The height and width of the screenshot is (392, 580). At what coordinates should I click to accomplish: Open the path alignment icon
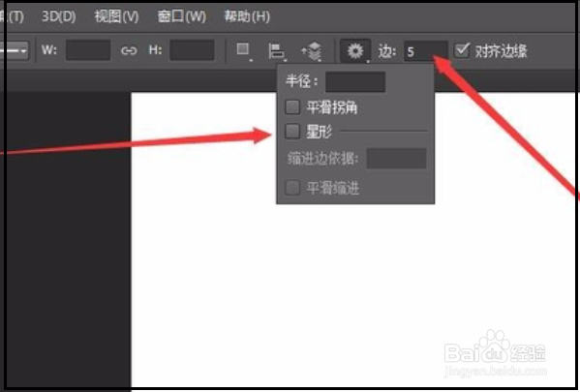[277, 51]
